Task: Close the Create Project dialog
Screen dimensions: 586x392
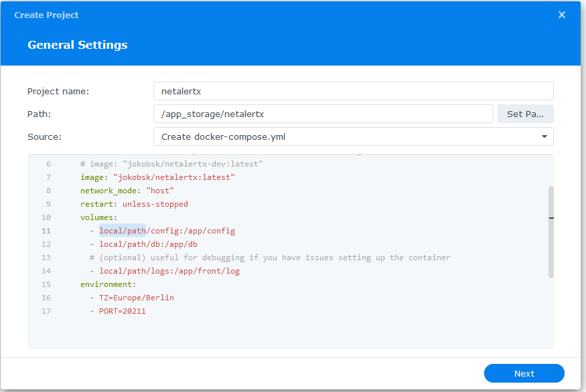Action: point(561,15)
